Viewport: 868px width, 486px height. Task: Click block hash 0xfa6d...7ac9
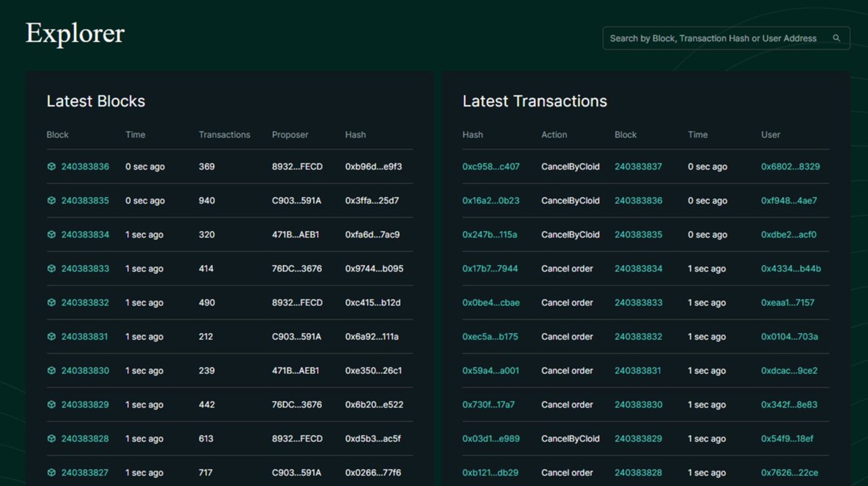[373, 234]
